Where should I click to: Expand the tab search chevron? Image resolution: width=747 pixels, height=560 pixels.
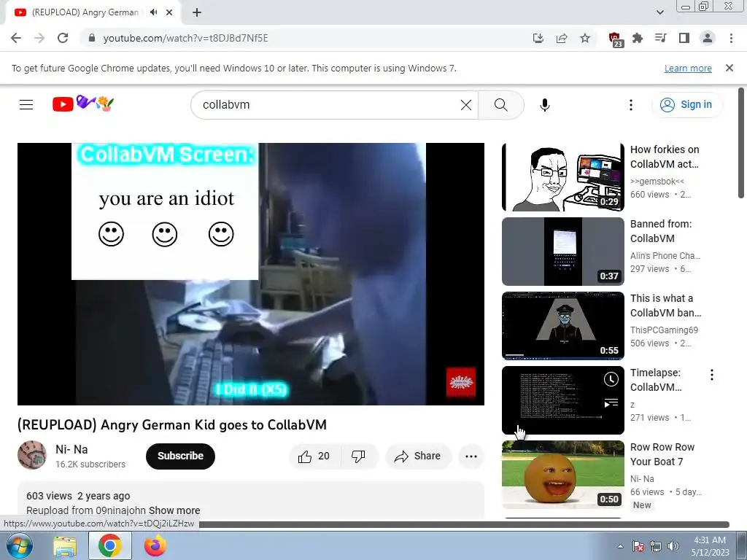tap(659, 12)
